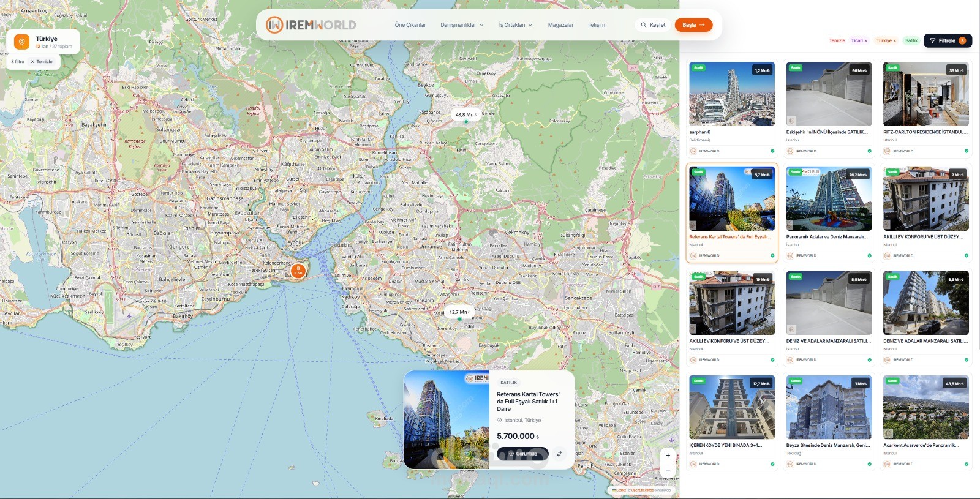Click the Eskişehir 'in İNÖNÜ listing title

click(x=827, y=132)
